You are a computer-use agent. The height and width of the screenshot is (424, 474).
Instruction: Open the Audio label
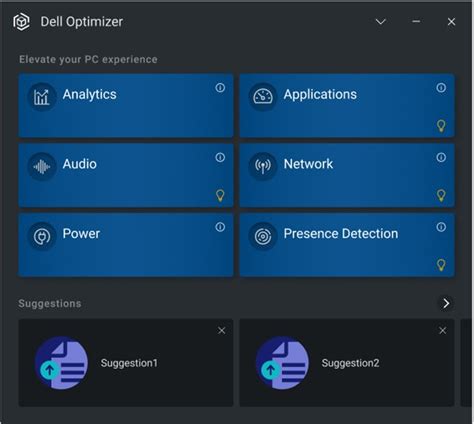[x=80, y=164]
